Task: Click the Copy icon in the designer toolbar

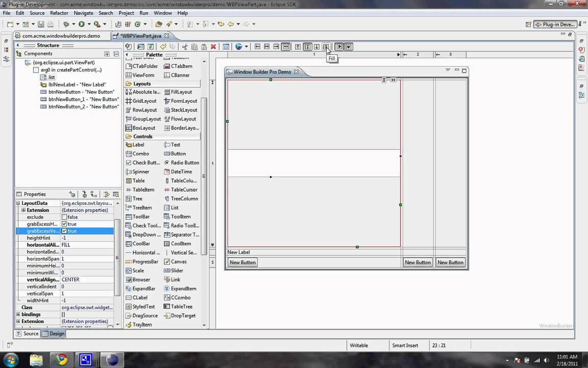Action: (x=194, y=47)
